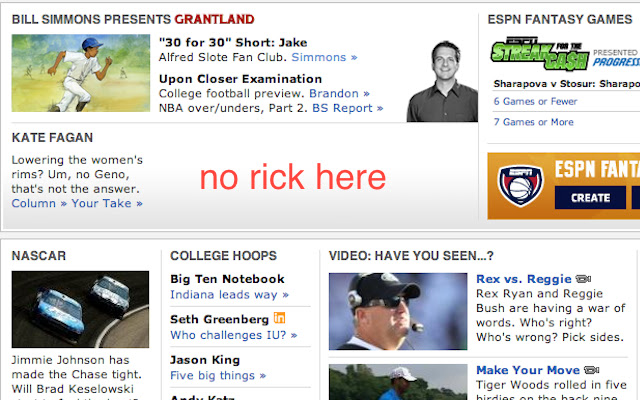Viewport: 640px width, 400px height.
Task: Open the baseball runner illustration thumbnail
Action: [81, 73]
